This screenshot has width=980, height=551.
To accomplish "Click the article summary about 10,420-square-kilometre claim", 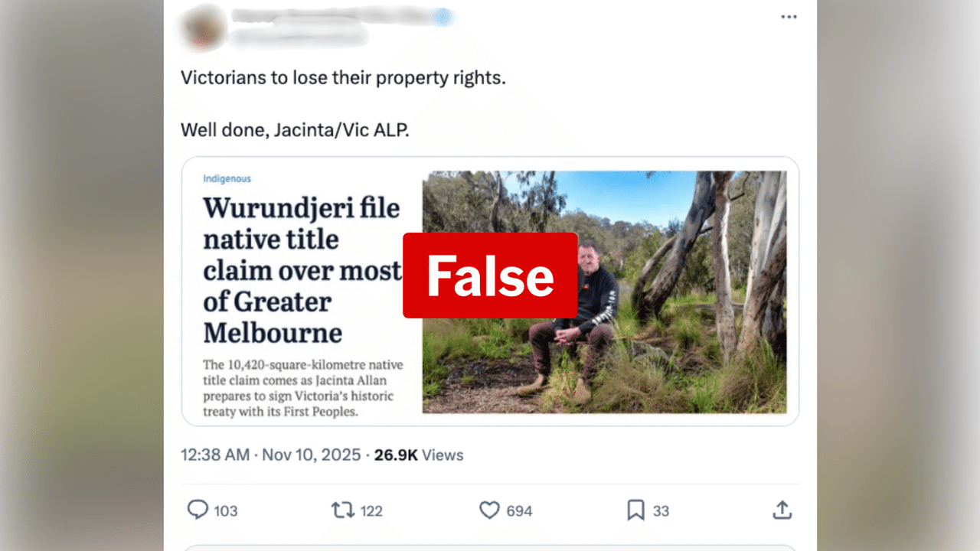I will pyautogui.click(x=302, y=388).
